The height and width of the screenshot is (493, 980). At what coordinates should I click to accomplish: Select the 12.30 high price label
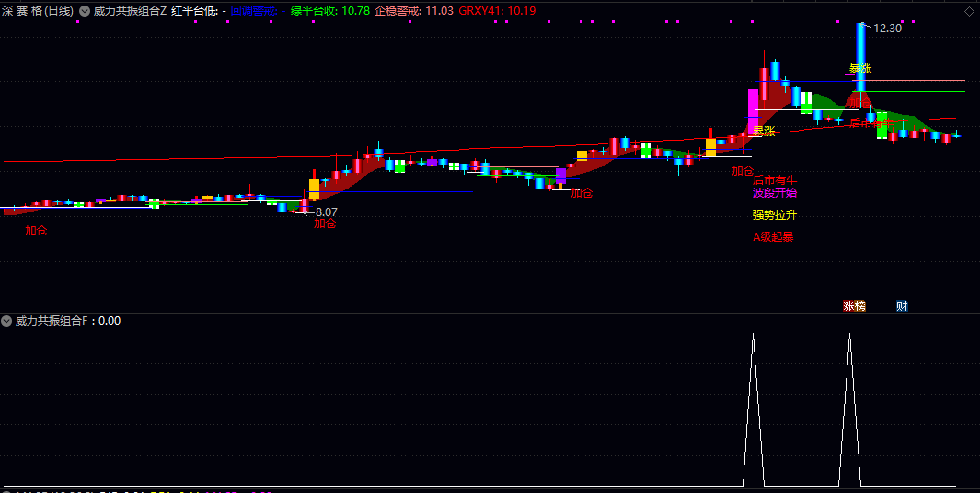[x=887, y=29]
